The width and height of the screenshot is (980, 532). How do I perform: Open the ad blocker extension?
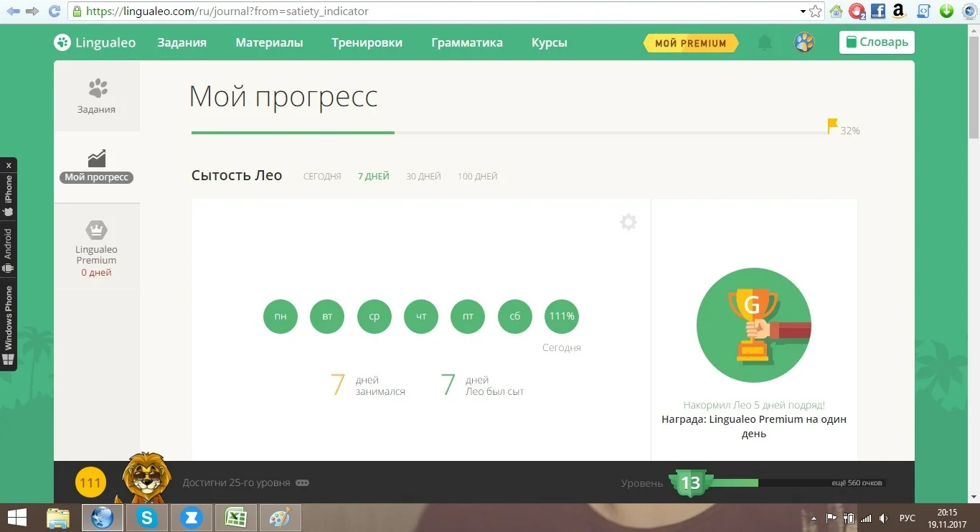point(857,11)
